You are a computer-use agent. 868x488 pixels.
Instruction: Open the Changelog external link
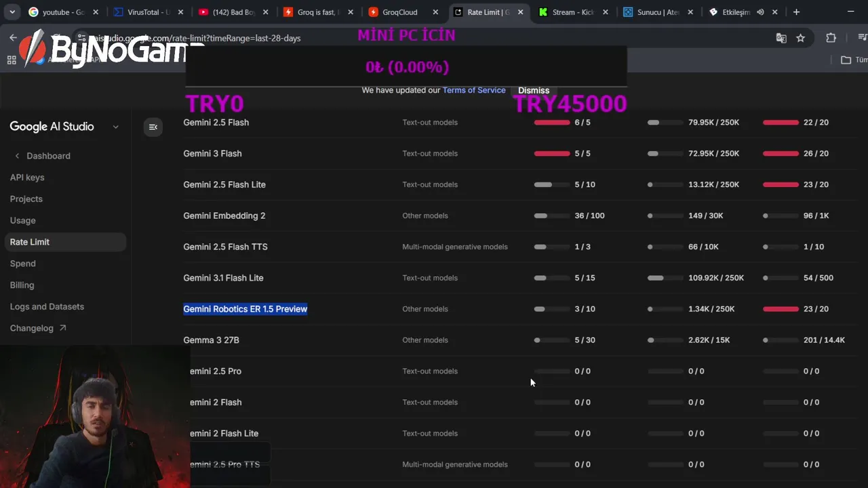tap(38, 328)
